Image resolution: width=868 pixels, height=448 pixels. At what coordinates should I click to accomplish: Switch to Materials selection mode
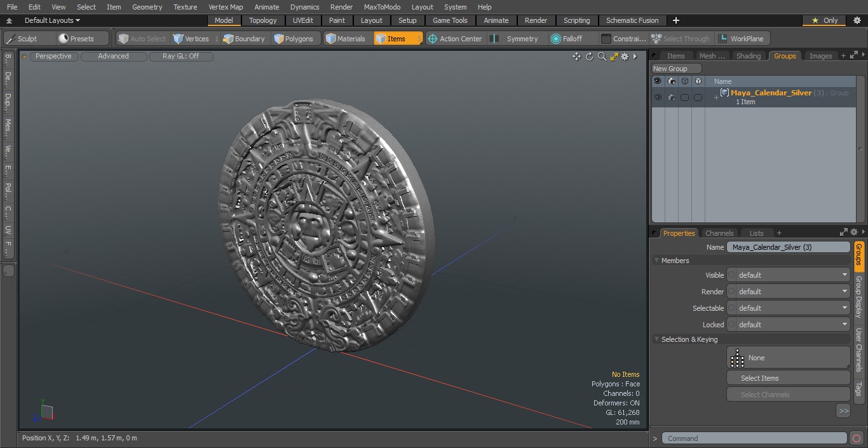click(x=346, y=39)
